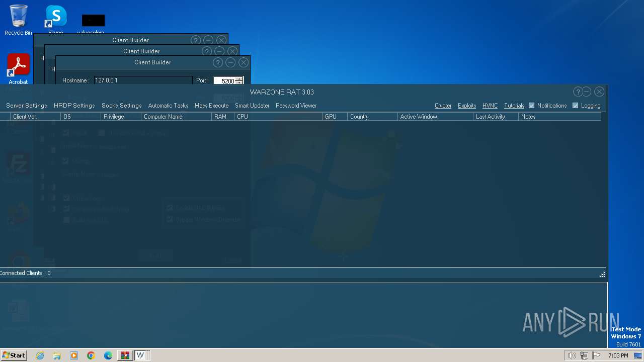644x362 pixels.
Task: Click the RAM column header
Action: point(223,117)
